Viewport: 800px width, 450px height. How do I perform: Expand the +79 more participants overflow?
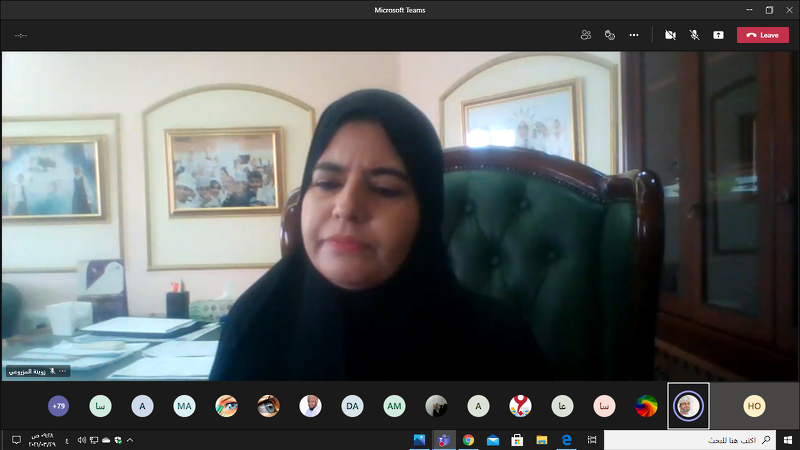[x=58, y=406]
